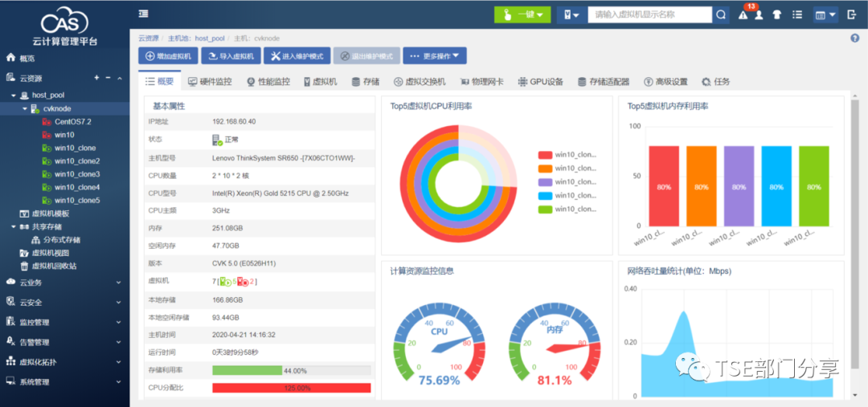
Task: Select win10_clone2 virtual machine
Action: (77, 161)
